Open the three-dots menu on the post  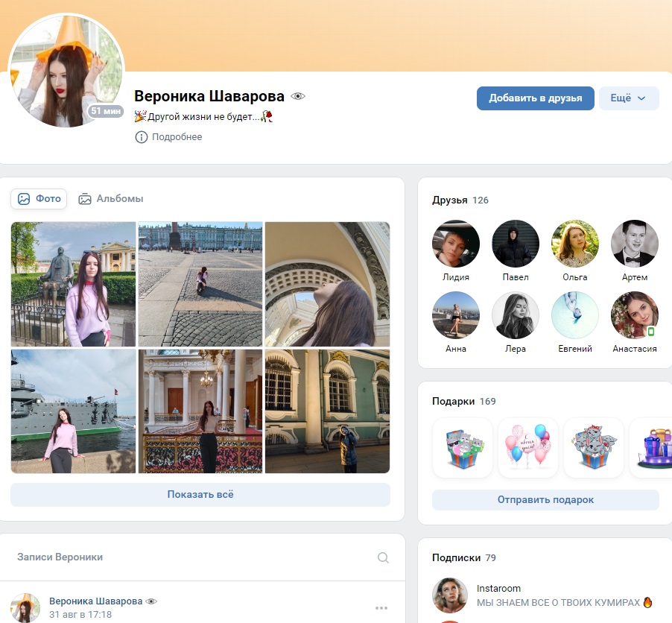tap(381, 608)
